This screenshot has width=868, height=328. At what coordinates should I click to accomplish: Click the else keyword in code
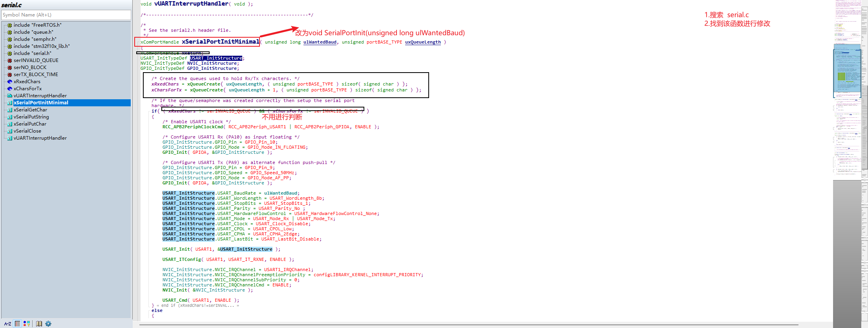click(157, 310)
